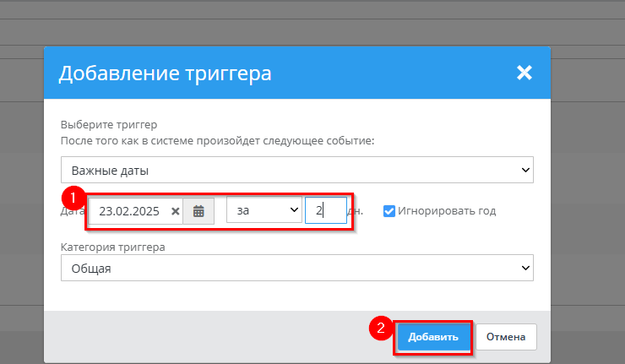Click the days number input field
Viewport: 625px width, 364px height.
(325, 211)
